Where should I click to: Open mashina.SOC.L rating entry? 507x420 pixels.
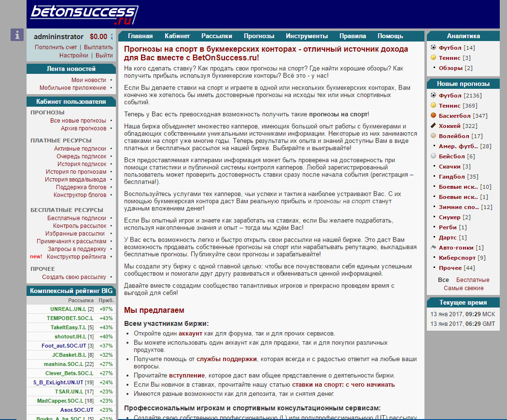64,364
